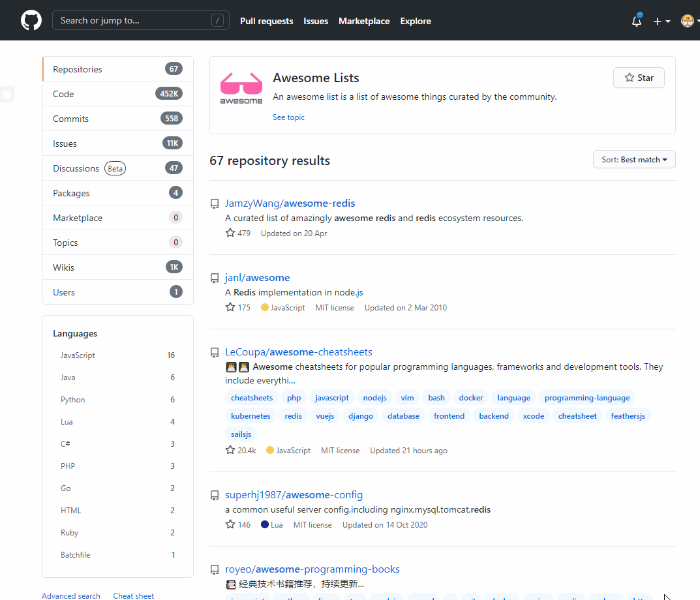Click the See topic link
Image resolution: width=700 pixels, height=600 pixels.
point(288,117)
